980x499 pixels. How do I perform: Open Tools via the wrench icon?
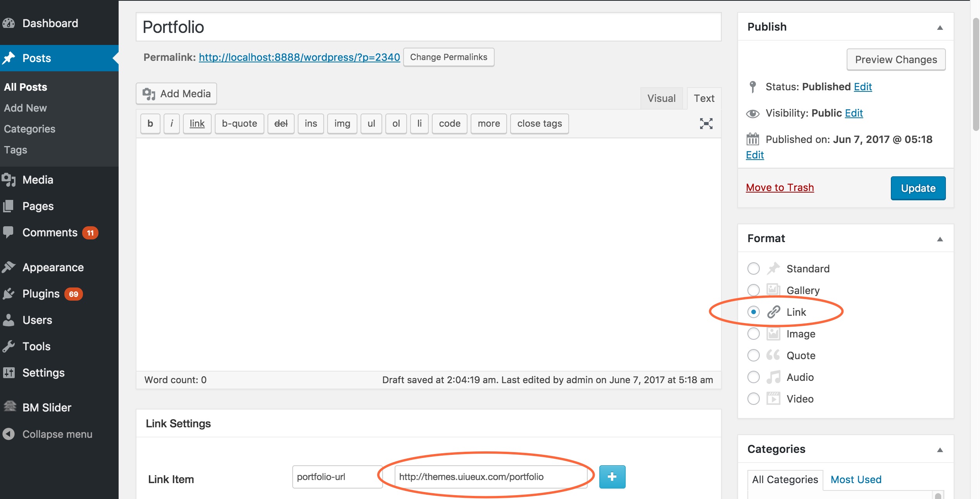(9, 346)
